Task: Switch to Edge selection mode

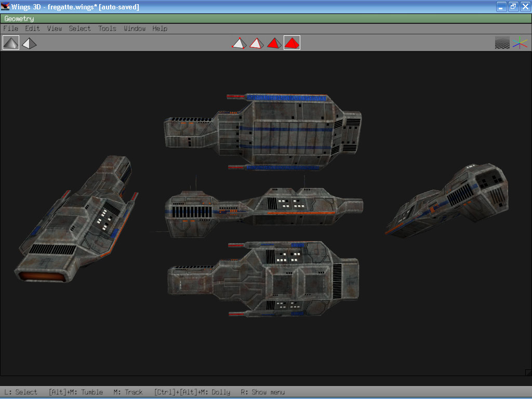Action: [256, 43]
